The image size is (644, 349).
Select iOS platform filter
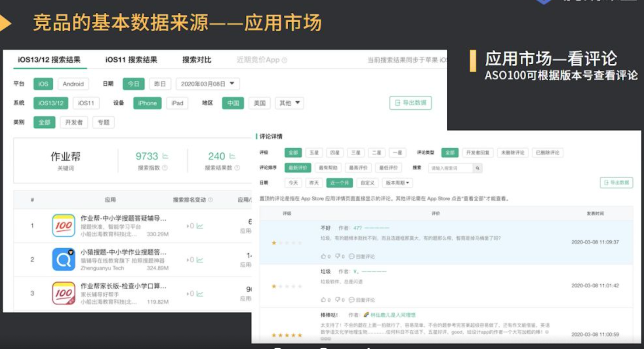43,84
